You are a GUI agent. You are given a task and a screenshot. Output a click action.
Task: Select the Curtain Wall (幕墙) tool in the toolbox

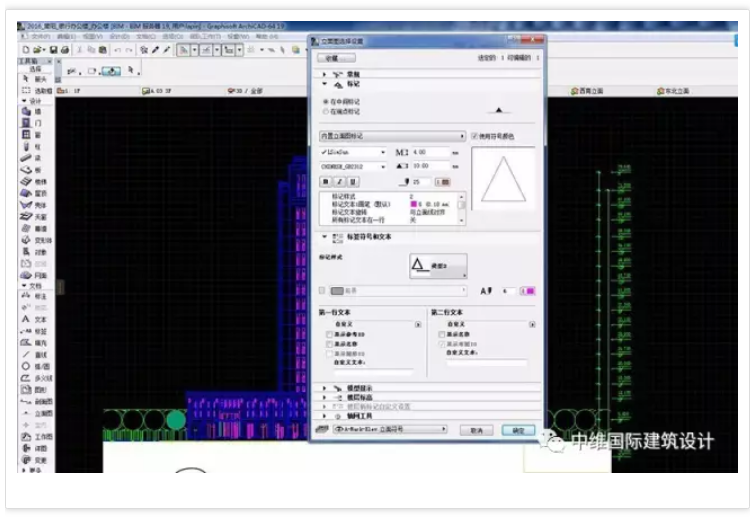click(x=34, y=229)
